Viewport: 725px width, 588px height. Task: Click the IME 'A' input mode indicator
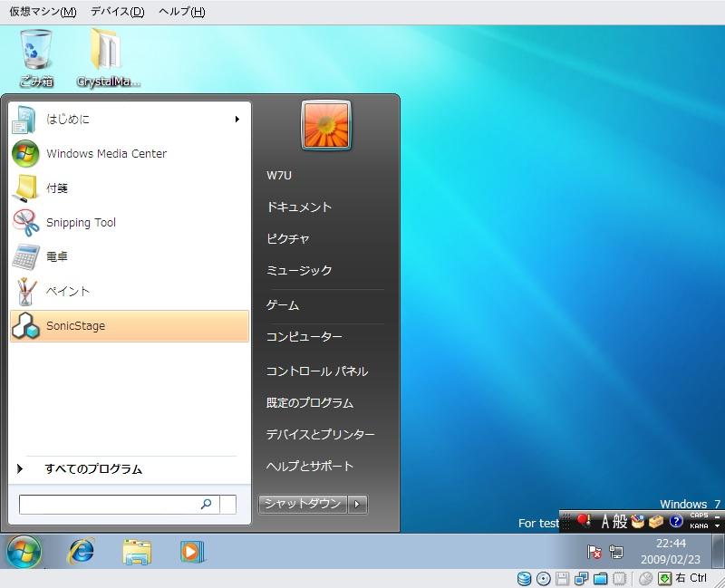[x=605, y=522]
